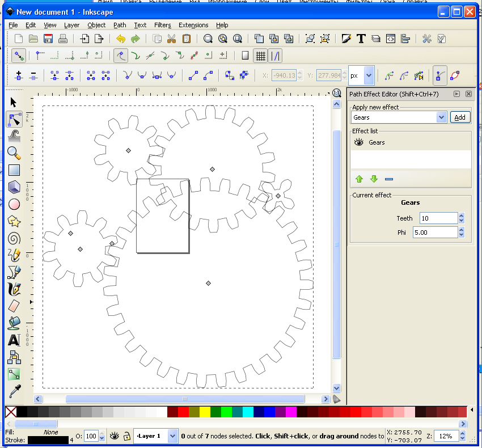
Task: Click the Add effect button
Action: pyautogui.click(x=460, y=117)
